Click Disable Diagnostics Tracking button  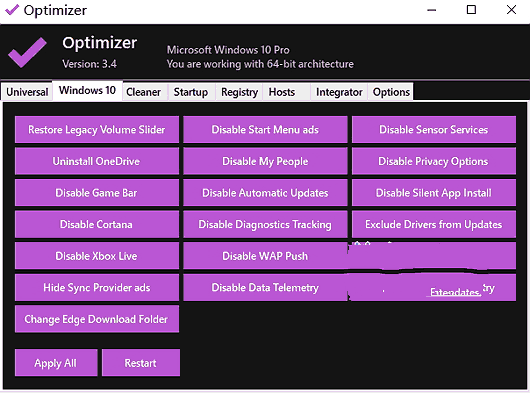pyautogui.click(x=265, y=224)
